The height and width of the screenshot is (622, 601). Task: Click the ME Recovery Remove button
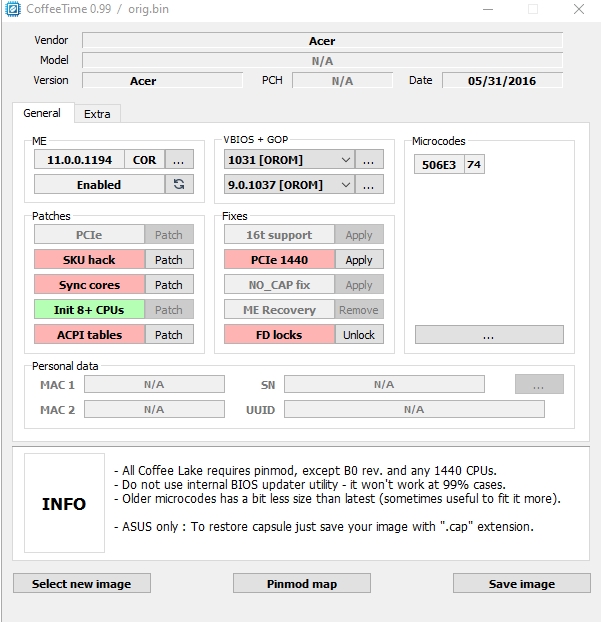pyautogui.click(x=359, y=309)
